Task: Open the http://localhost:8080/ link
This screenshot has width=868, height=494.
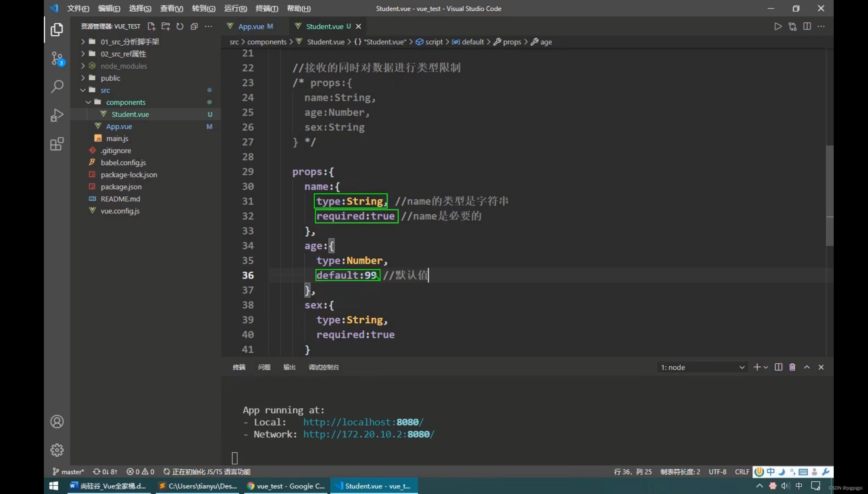Action: point(363,422)
